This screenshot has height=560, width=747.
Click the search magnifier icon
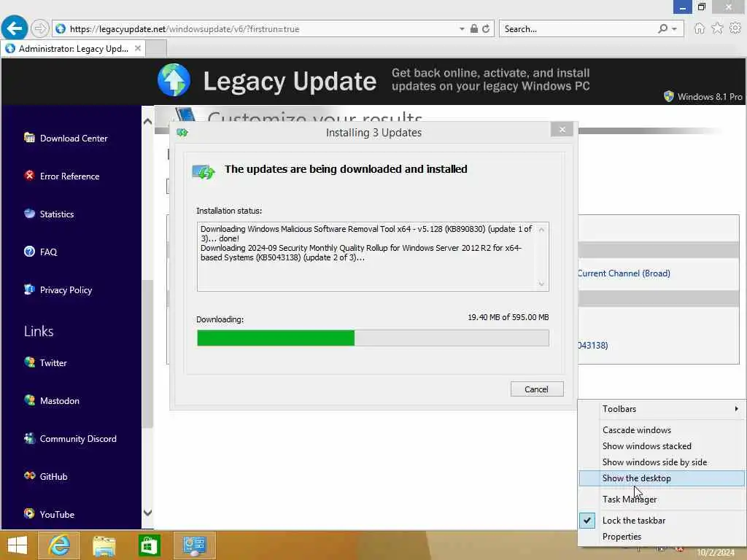point(662,28)
